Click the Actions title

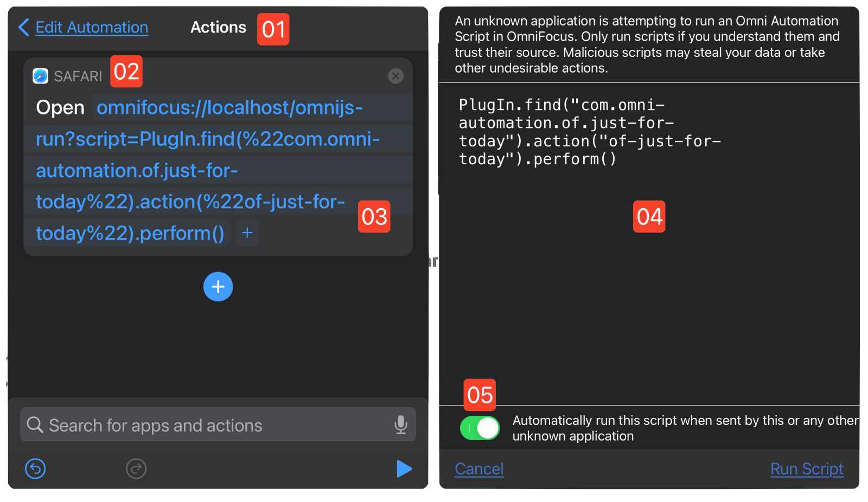(x=218, y=27)
